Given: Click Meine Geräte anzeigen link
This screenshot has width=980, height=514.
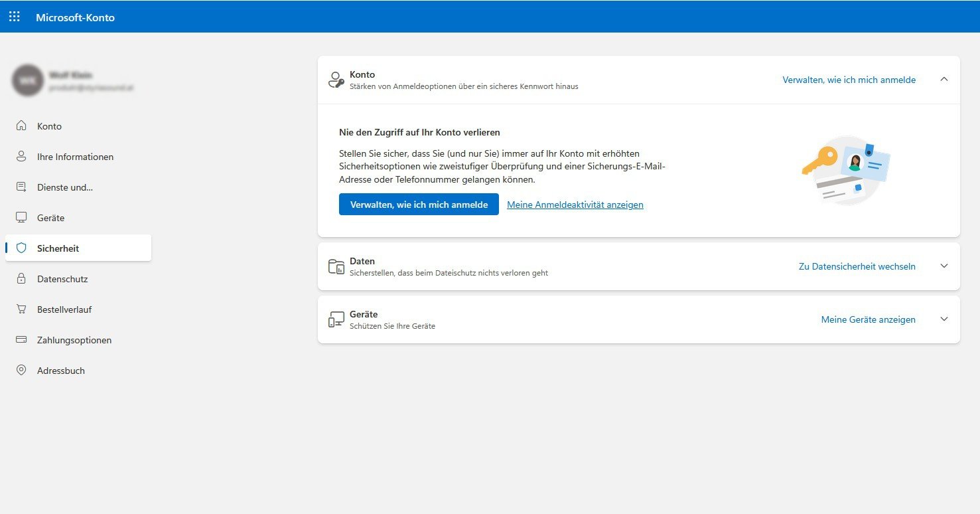Looking at the screenshot, I should pyautogui.click(x=869, y=319).
